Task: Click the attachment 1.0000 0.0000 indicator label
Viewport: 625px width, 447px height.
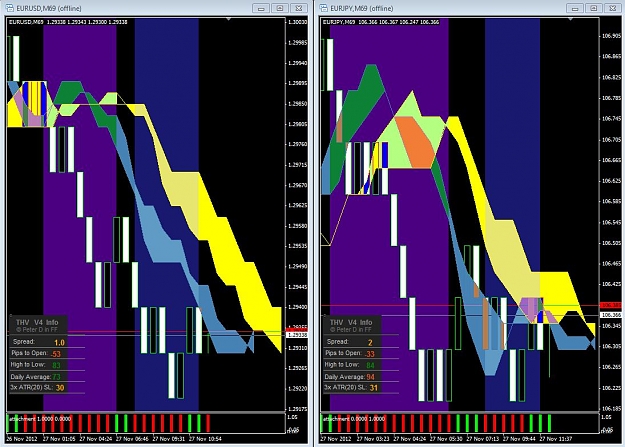Action: [39, 419]
